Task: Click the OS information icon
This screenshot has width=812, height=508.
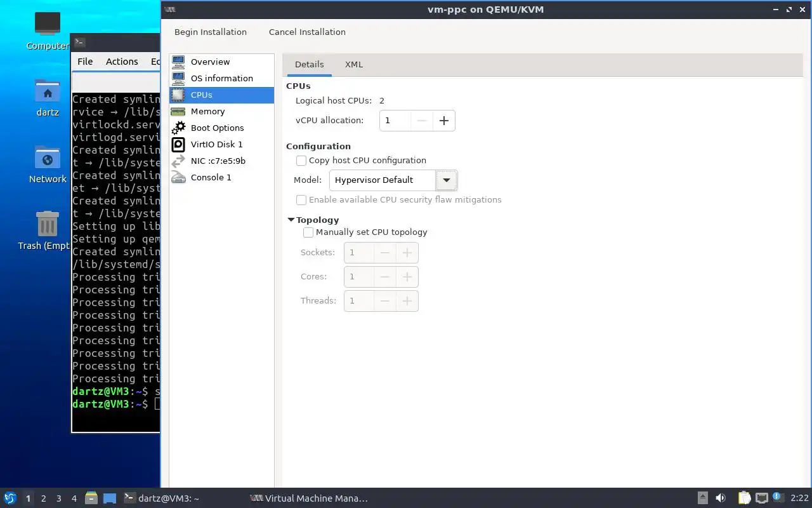Action: 178,78
